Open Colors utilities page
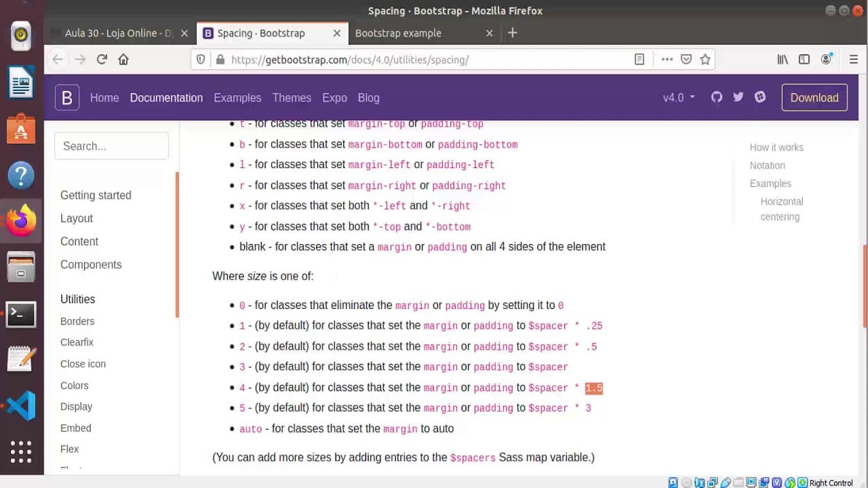868x488 pixels. (x=75, y=386)
